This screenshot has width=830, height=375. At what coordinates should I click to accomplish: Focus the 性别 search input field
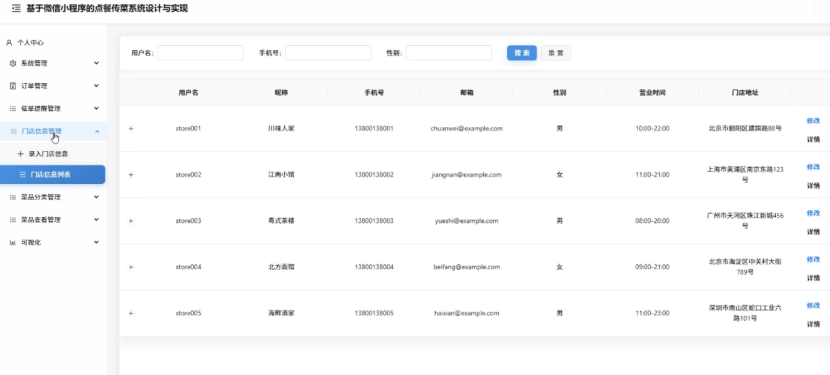(x=449, y=53)
